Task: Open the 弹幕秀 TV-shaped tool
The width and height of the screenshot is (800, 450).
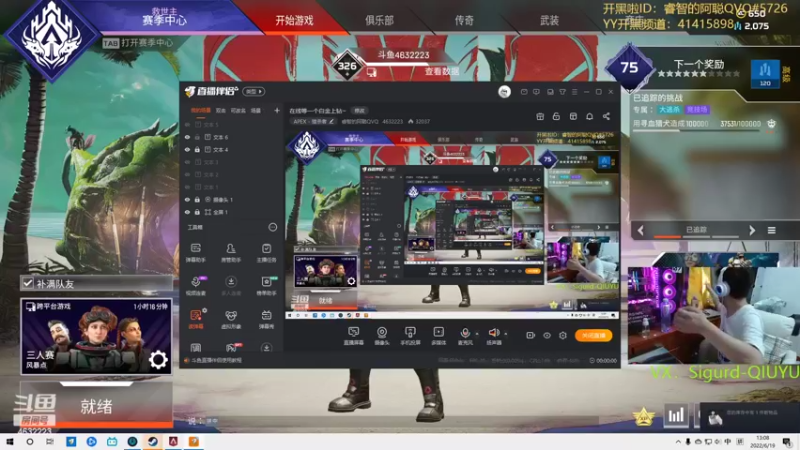Action: pos(266,319)
